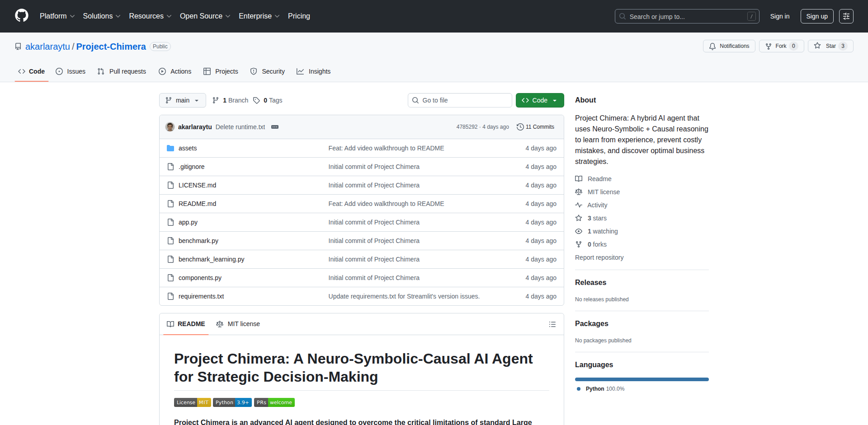This screenshot has height=425, width=868.
Task: Click the repository icon before akarlaraytu
Action: [18, 47]
